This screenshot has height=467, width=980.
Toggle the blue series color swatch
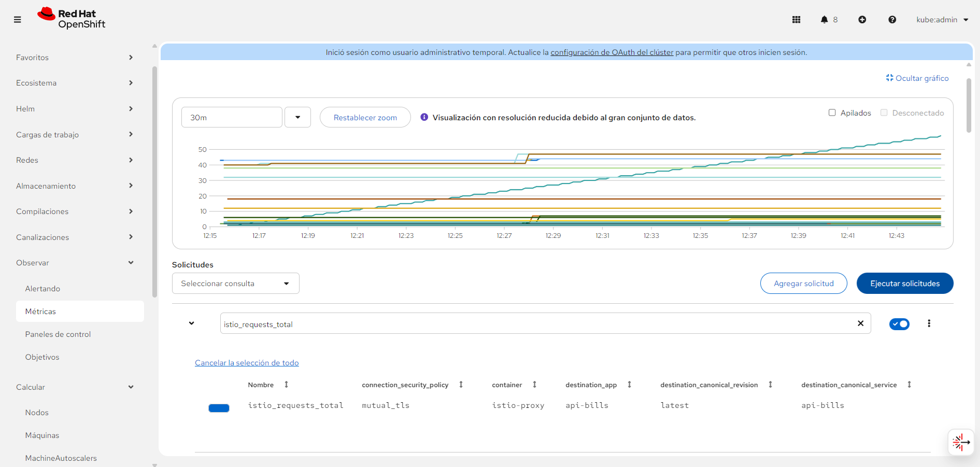[x=219, y=408]
